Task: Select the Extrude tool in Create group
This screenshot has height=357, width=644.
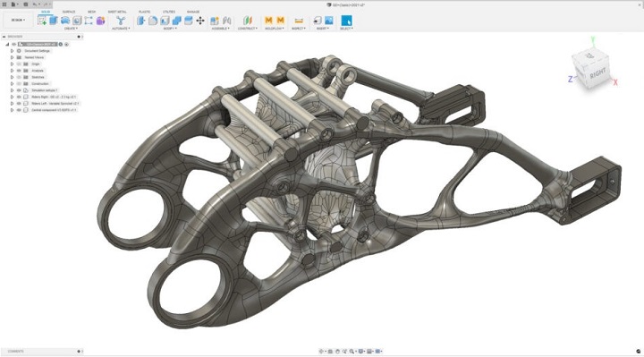Action: [54, 20]
